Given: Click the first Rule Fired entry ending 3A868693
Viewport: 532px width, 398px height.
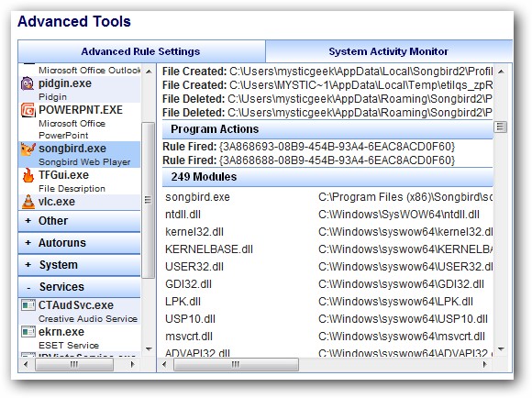Looking at the screenshot, I should tap(309, 147).
